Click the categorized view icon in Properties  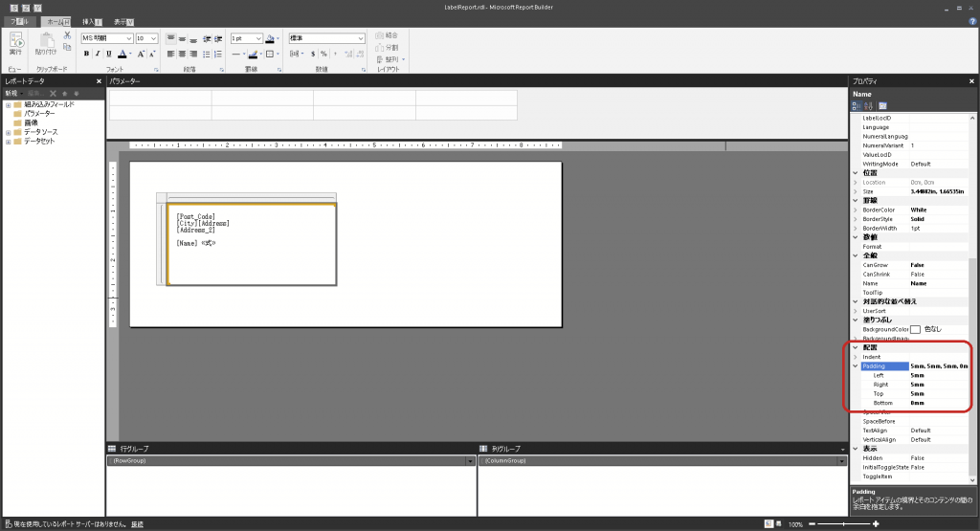[x=857, y=105]
